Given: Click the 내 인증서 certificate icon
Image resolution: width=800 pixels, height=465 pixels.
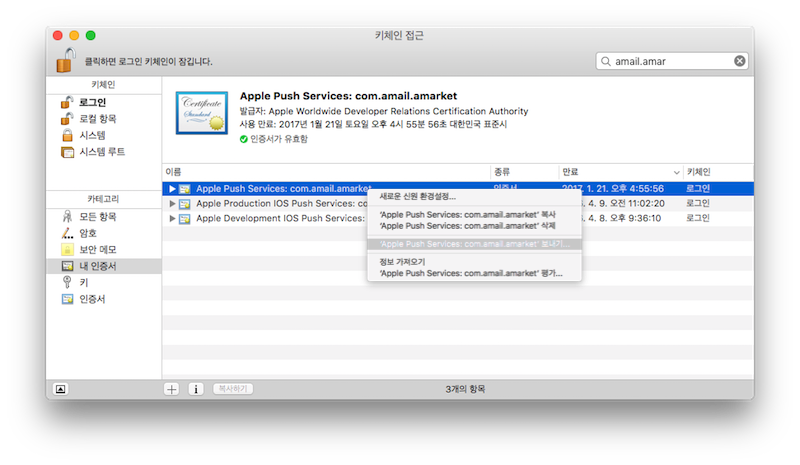Looking at the screenshot, I should coord(67,266).
